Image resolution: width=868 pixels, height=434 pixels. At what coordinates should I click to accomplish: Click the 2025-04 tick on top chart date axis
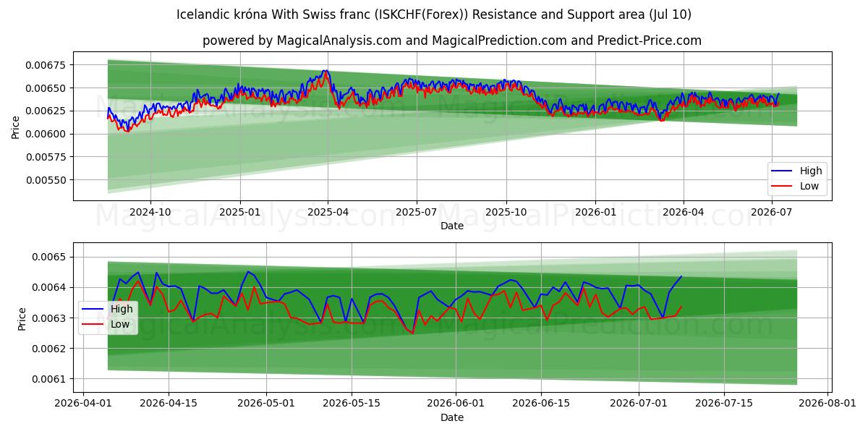point(328,212)
